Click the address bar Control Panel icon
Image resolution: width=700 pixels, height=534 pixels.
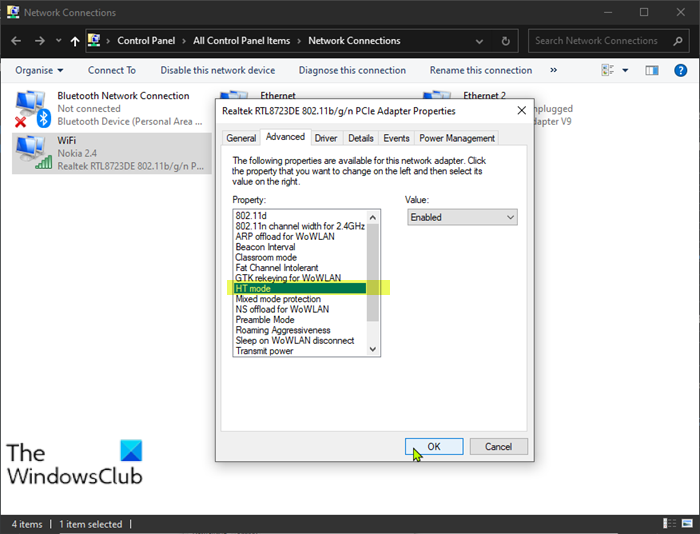(94, 41)
